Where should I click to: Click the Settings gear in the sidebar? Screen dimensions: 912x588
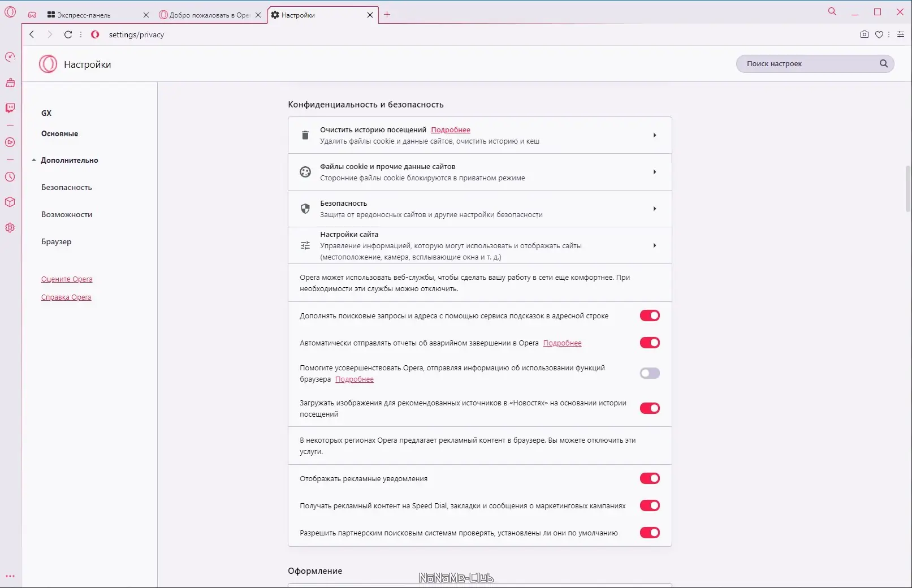[x=10, y=228]
